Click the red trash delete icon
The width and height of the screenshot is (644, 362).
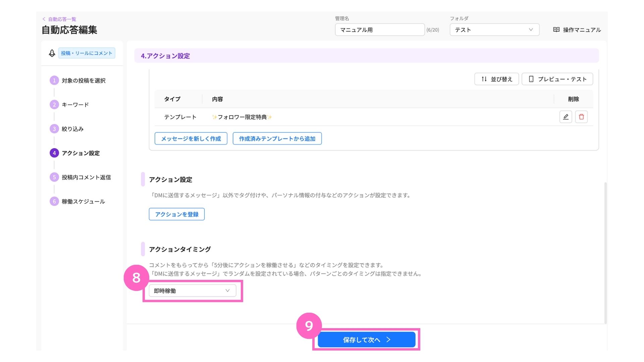pyautogui.click(x=581, y=117)
